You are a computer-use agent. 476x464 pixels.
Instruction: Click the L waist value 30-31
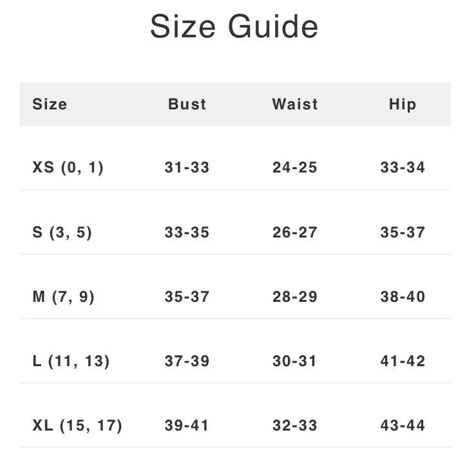click(x=294, y=361)
